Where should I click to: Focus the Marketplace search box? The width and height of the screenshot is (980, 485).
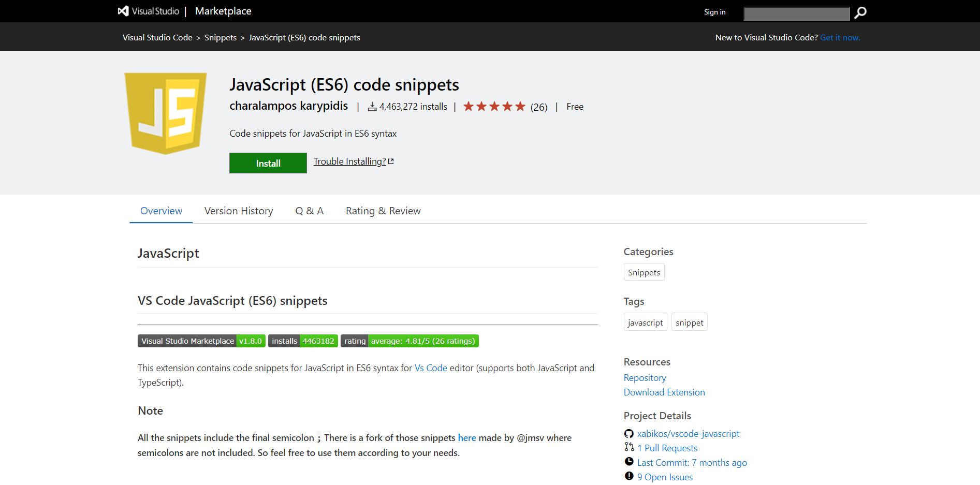click(797, 13)
